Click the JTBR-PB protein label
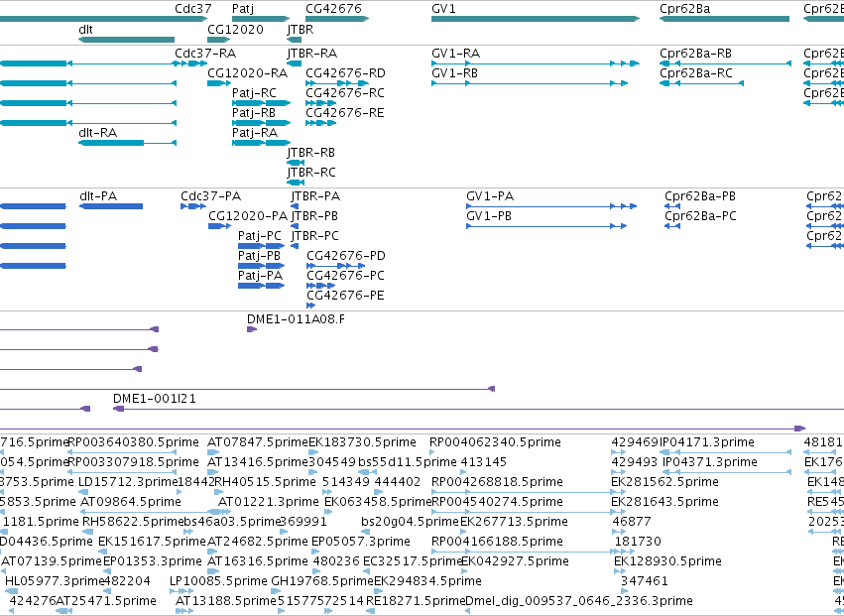Screen dimensions: 844x616 (x=314, y=216)
